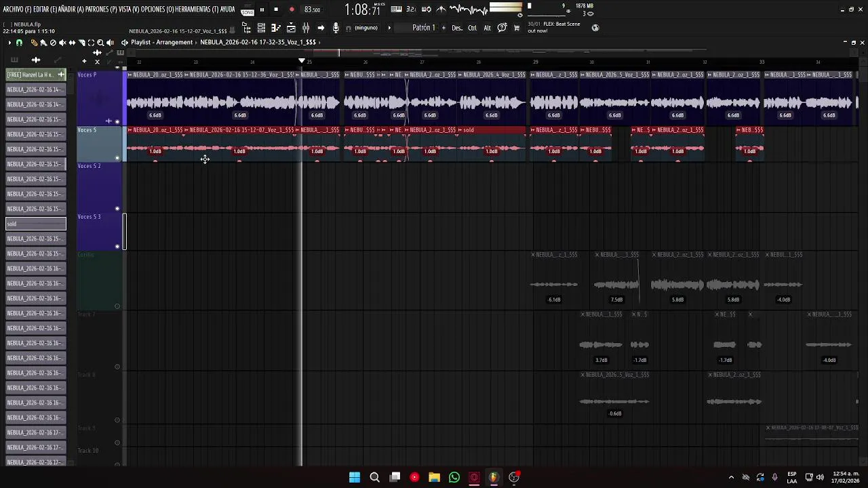Open the Piano roll icon

click(276, 28)
